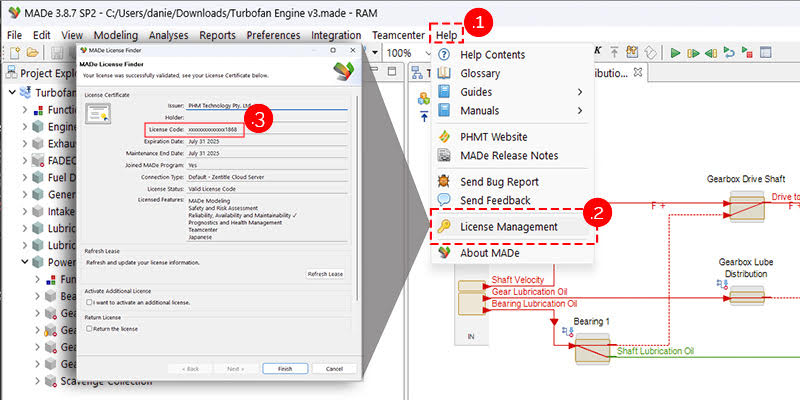Click the Bearing 1 block in the diagram
This screenshot has height=400, width=800.
(x=592, y=348)
